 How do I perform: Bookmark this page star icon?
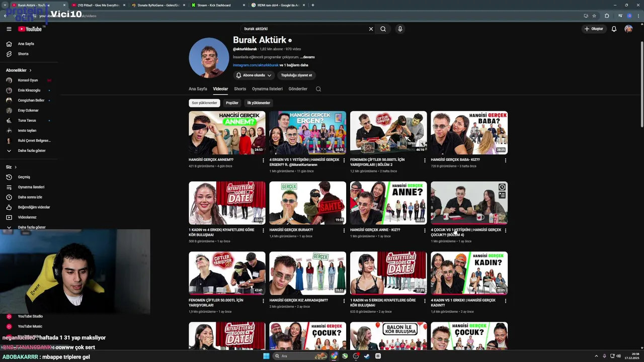coord(594,16)
